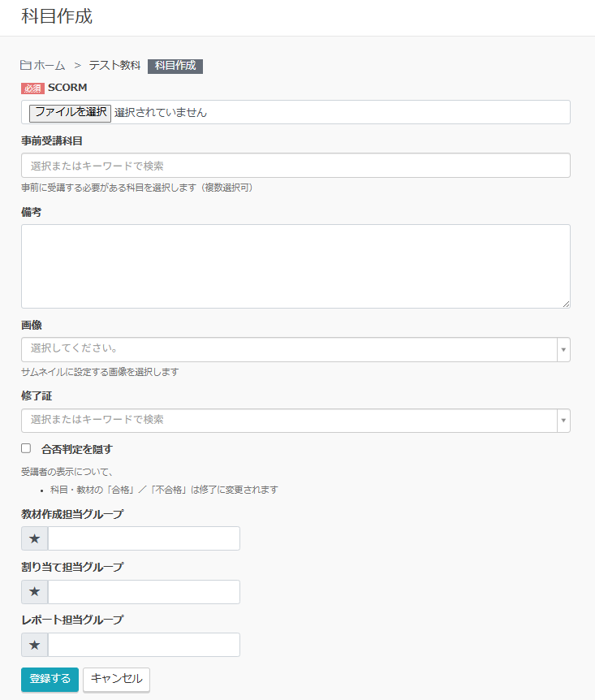Click the red 必須 badge near SCORM
The width and height of the screenshot is (595, 700).
(x=32, y=88)
